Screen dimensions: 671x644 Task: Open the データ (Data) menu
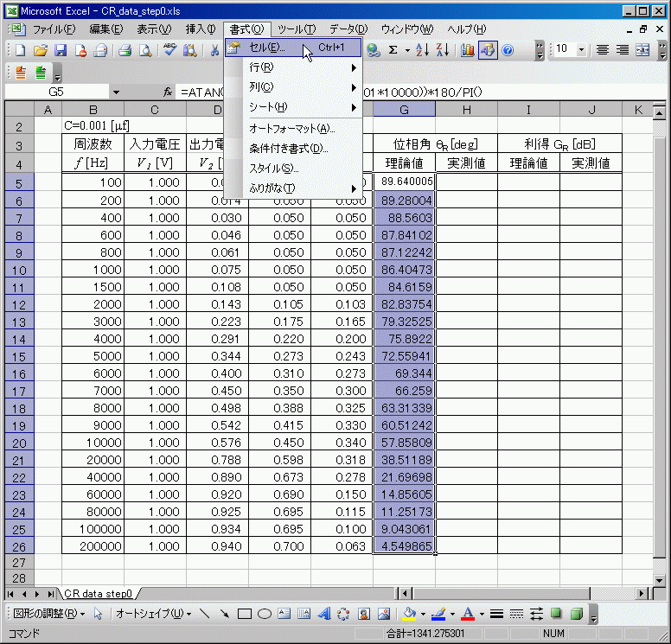[x=348, y=29]
